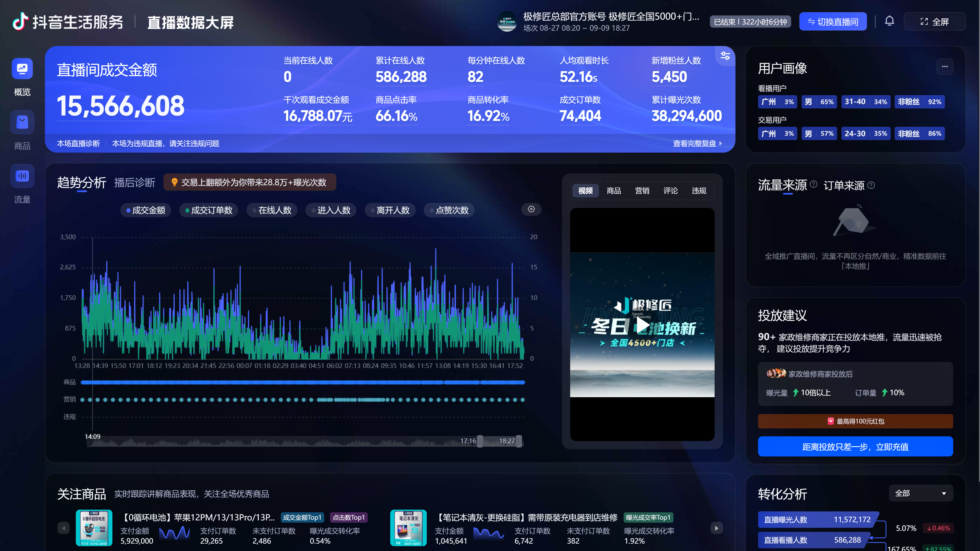This screenshot has height=551, width=980.
Task: Click the 点击数Top1 tag
Action: point(348,517)
